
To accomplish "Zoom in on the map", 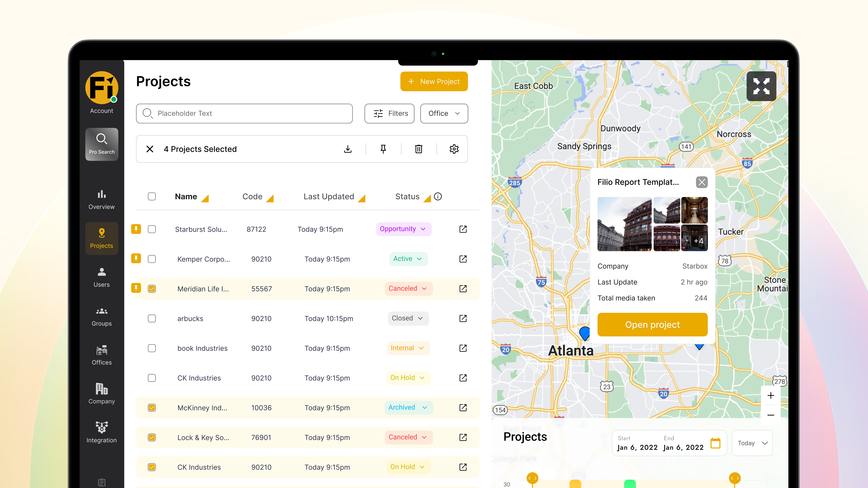I will (x=771, y=395).
